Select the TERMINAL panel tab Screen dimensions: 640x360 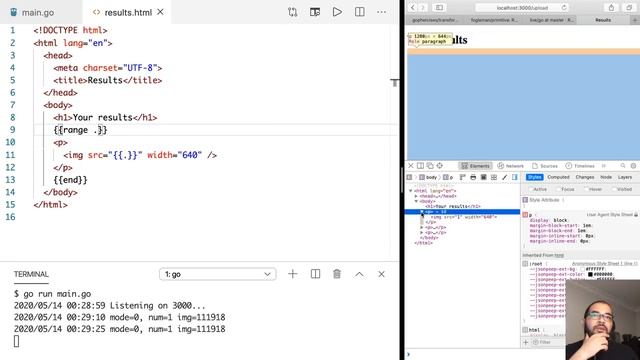click(x=31, y=274)
